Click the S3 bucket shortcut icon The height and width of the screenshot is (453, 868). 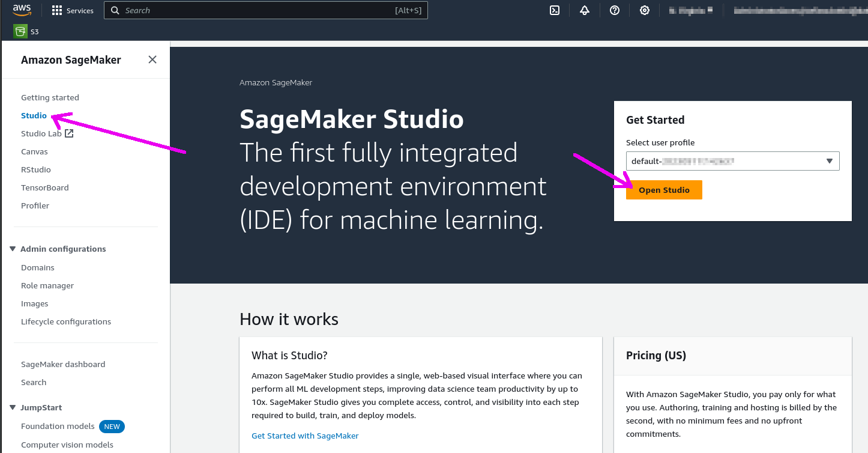pos(20,31)
